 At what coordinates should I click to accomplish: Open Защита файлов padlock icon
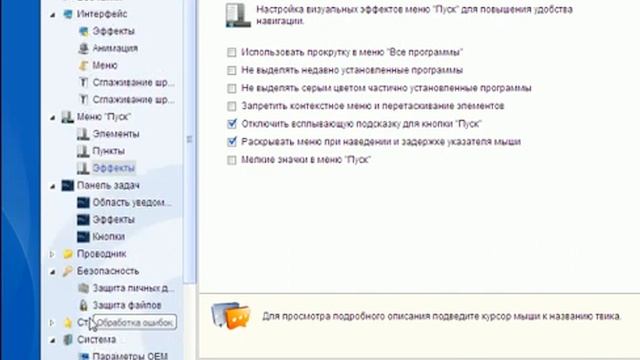83,305
